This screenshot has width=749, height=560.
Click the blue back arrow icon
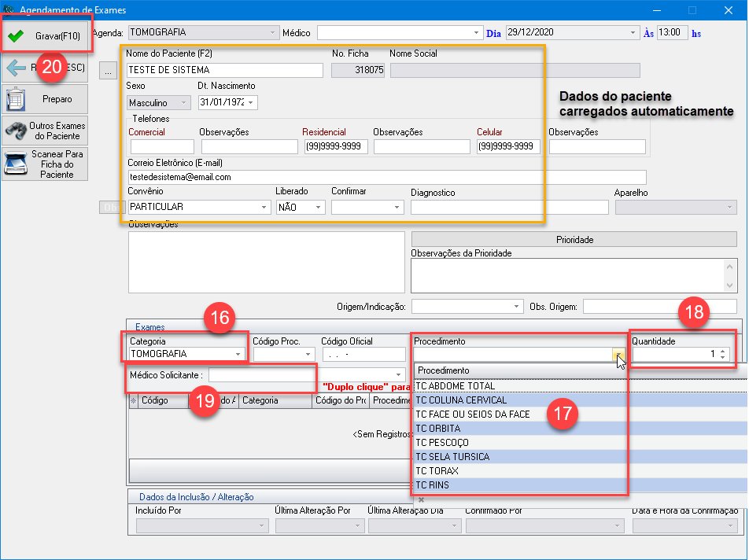(16, 68)
